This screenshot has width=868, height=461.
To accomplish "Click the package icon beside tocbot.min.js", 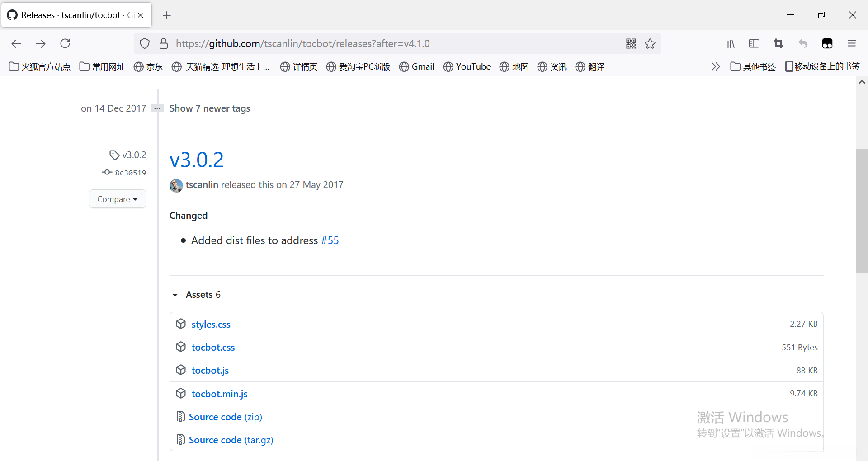I will click(x=181, y=393).
